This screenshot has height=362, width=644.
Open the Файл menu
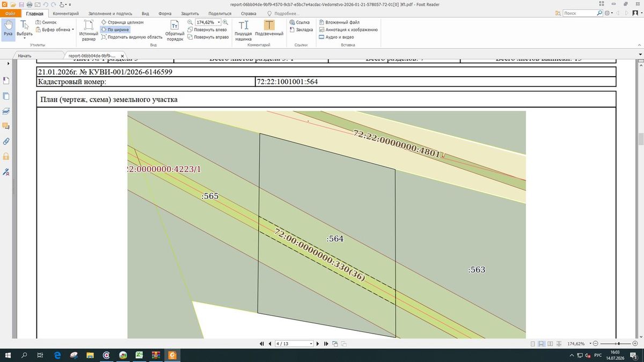[x=10, y=13]
